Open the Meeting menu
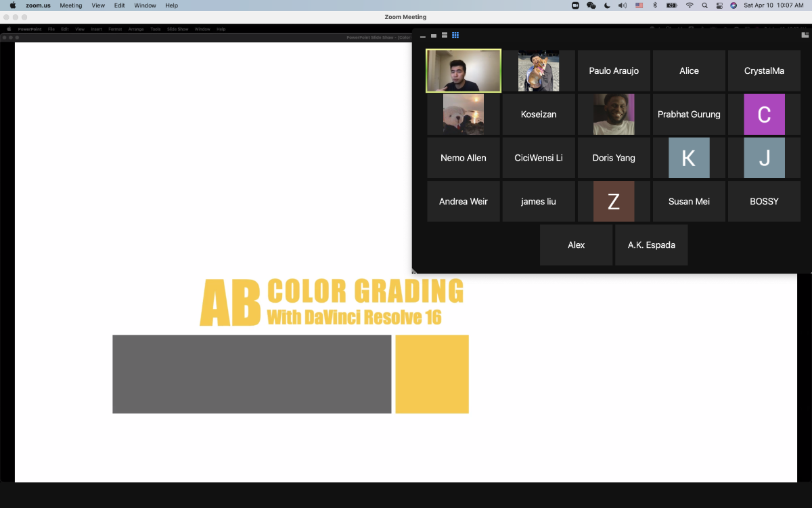Viewport: 812px width, 508px height. click(70, 5)
